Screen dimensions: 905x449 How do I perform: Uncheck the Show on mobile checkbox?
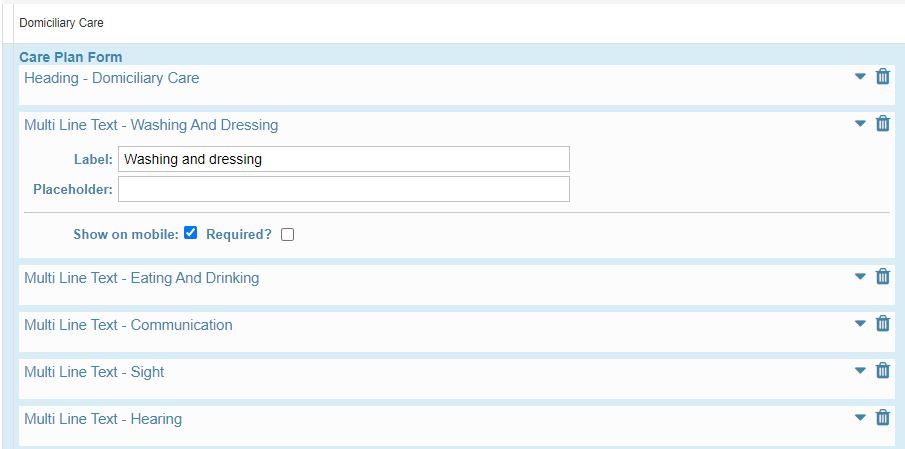click(190, 233)
